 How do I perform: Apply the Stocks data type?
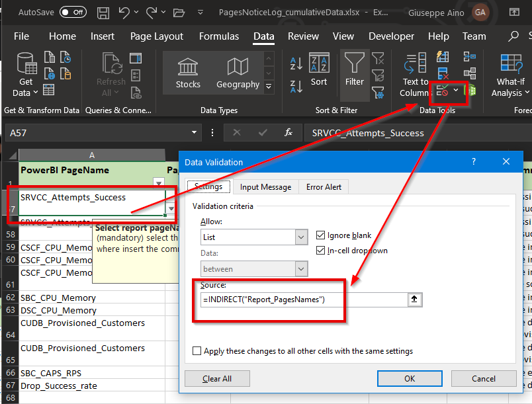point(188,73)
